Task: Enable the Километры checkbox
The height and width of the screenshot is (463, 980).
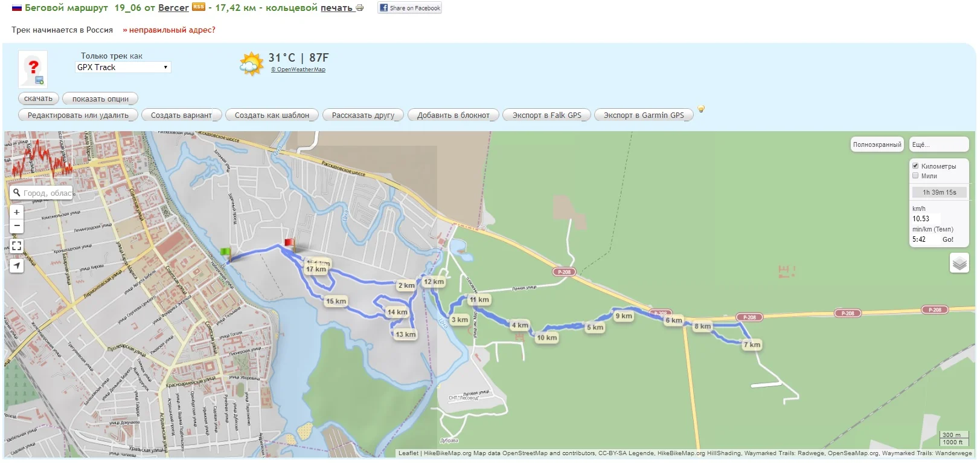Action: (x=915, y=166)
